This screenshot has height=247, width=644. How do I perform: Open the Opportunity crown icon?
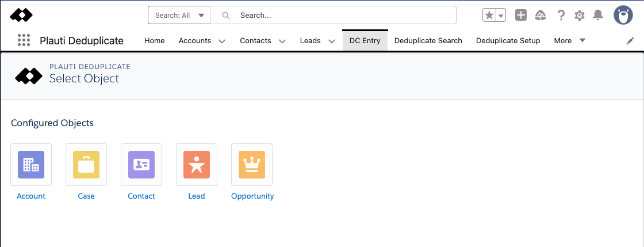pyautogui.click(x=252, y=165)
